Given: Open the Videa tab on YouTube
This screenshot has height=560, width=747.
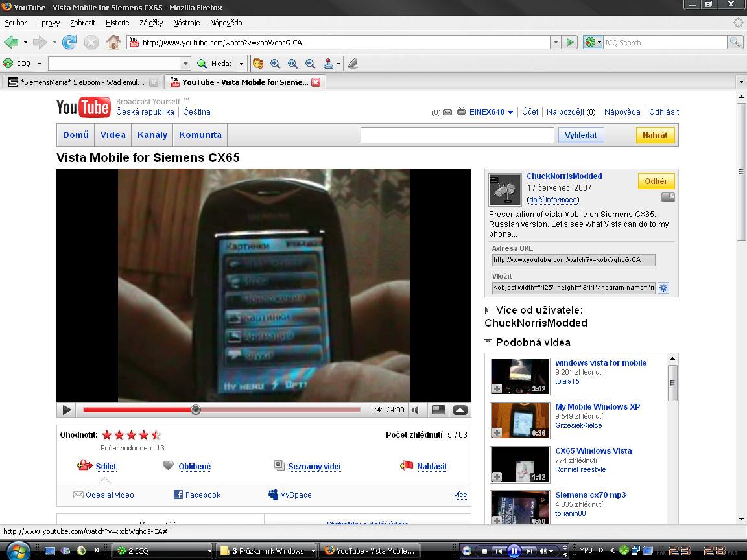Looking at the screenshot, I should [x=113, y=135].
